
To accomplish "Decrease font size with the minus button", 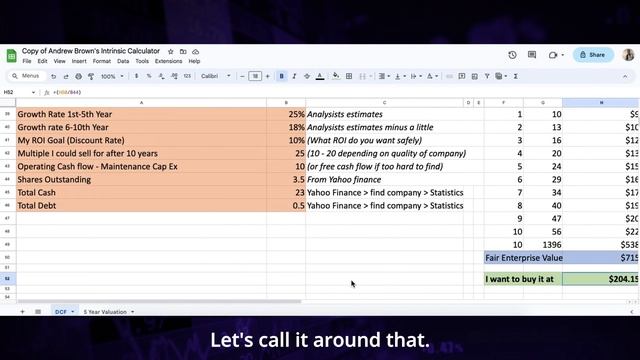I will pyautogui.click(x=242, y=76).
